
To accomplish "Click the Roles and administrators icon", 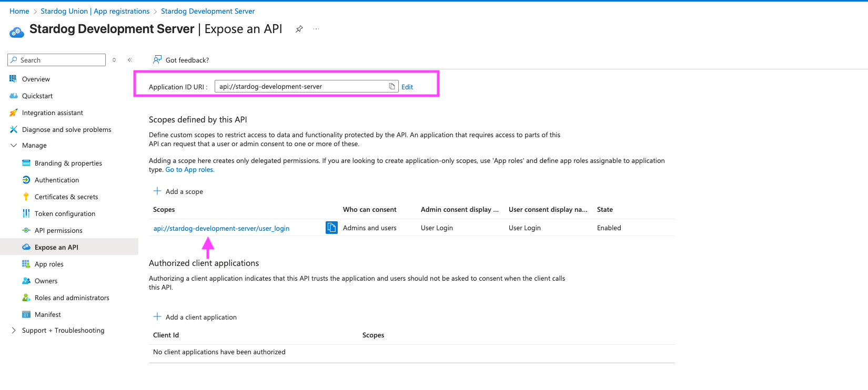I will pyautogui.click(x=26, y=297).
